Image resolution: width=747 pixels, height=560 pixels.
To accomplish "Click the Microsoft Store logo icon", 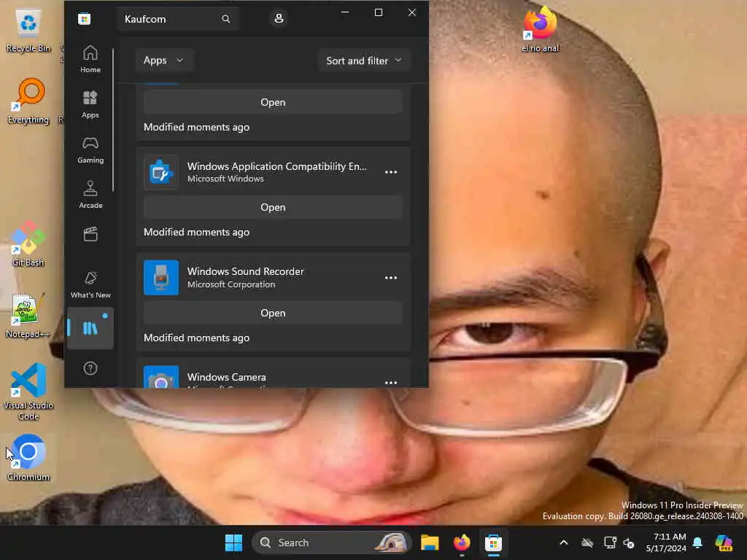I will tap(85, 19).
